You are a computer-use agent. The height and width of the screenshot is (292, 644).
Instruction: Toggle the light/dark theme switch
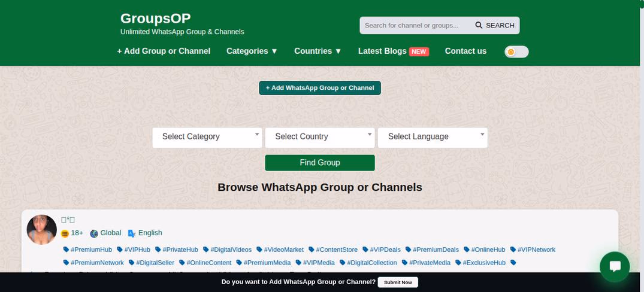(516, 51)
